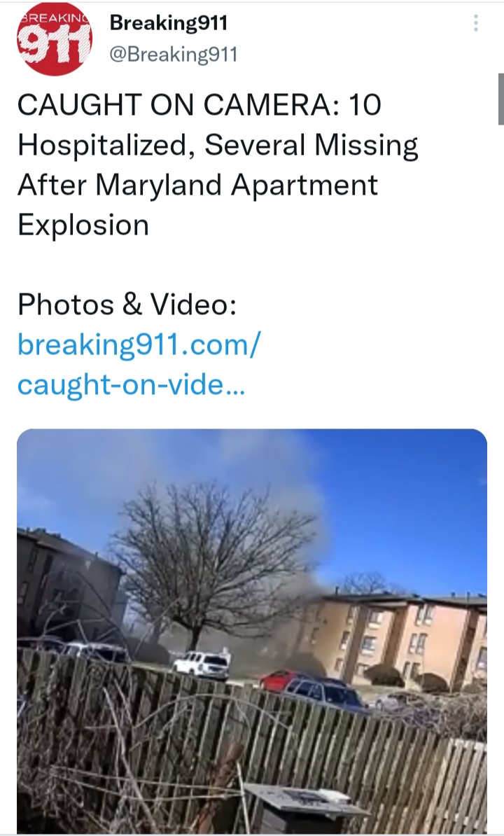Open the Breaking911 display name profile
Image resolution: width=504 pixels, height=836 pixels.
pyautogui.click(x=169, y=23)
